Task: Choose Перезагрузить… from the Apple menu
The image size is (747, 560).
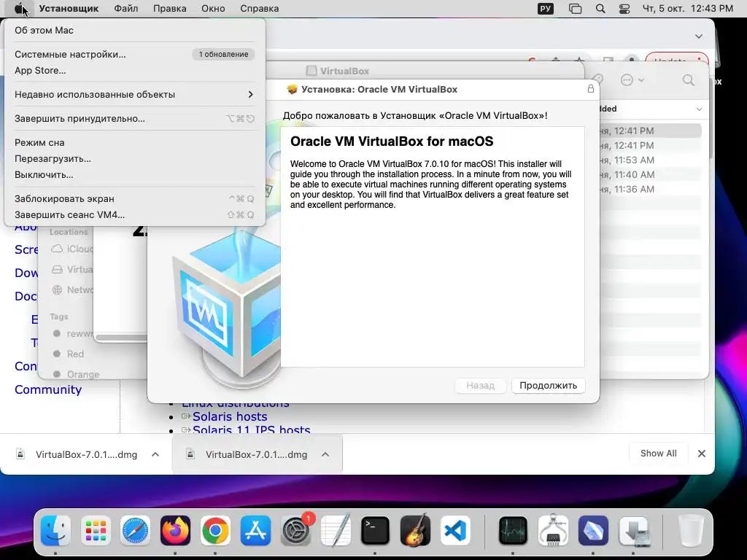Action: coord(134,158)
